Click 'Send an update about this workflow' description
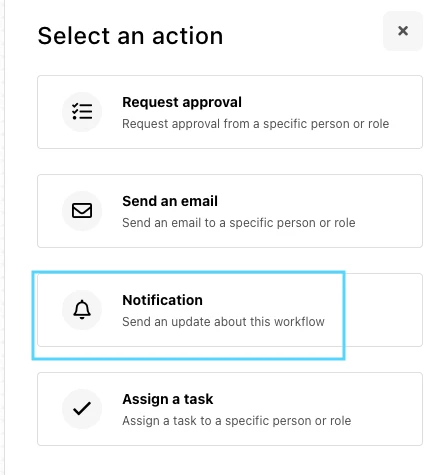The image size is (437, 475). pyautogui.click(x=223, y=322)
